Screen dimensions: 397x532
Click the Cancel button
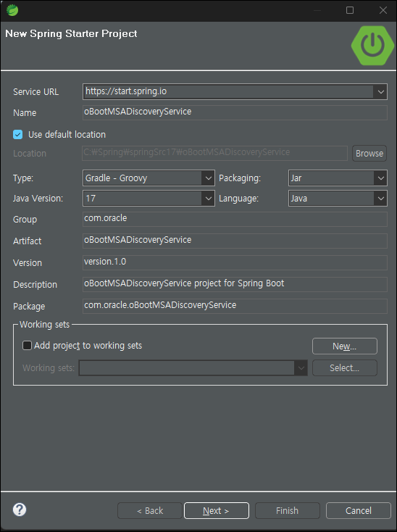pos(359,511)
